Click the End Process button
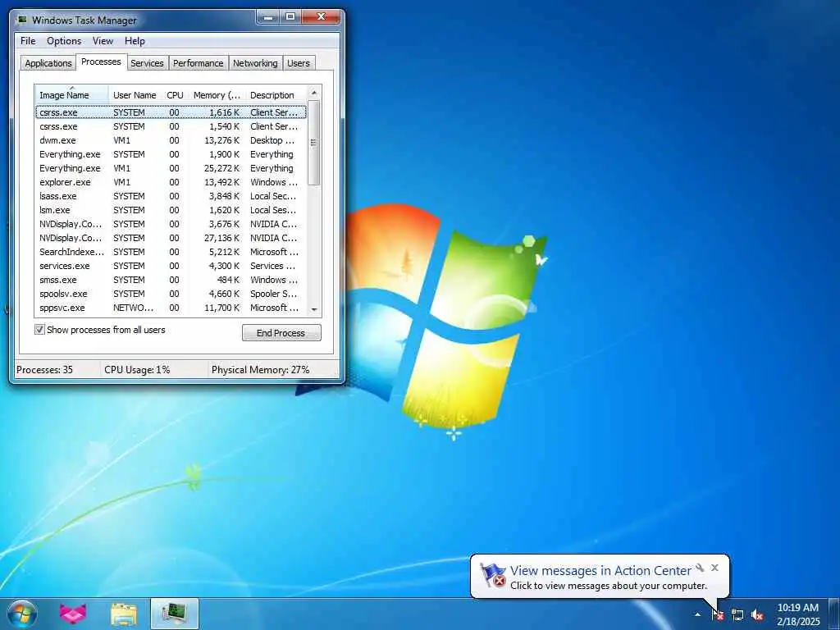The height and width of the screenshot is (630, 840). coord(281,333)
